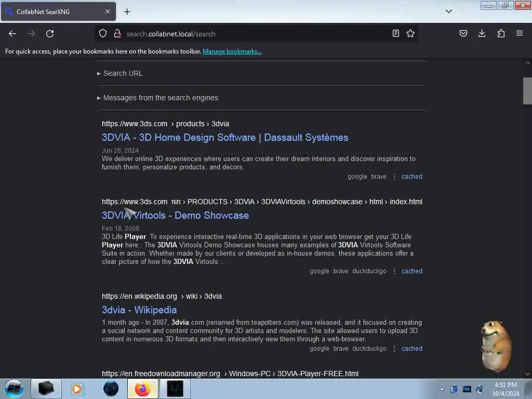Open the media player taskbar icon
Viewport: 532px width, 399px height.
[77, 389]
